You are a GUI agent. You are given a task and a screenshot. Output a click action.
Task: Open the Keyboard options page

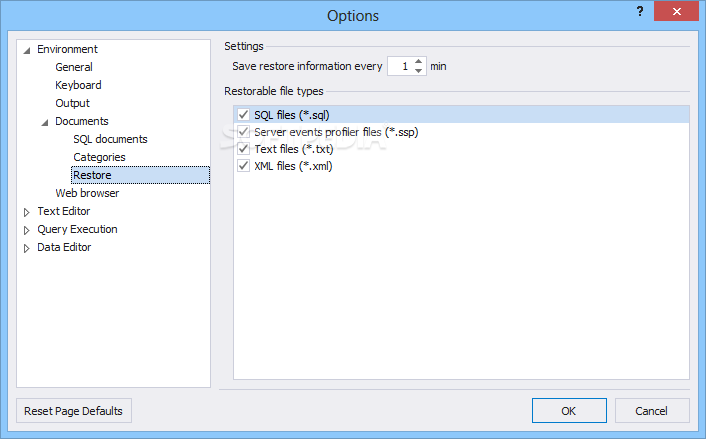point(78,85)
